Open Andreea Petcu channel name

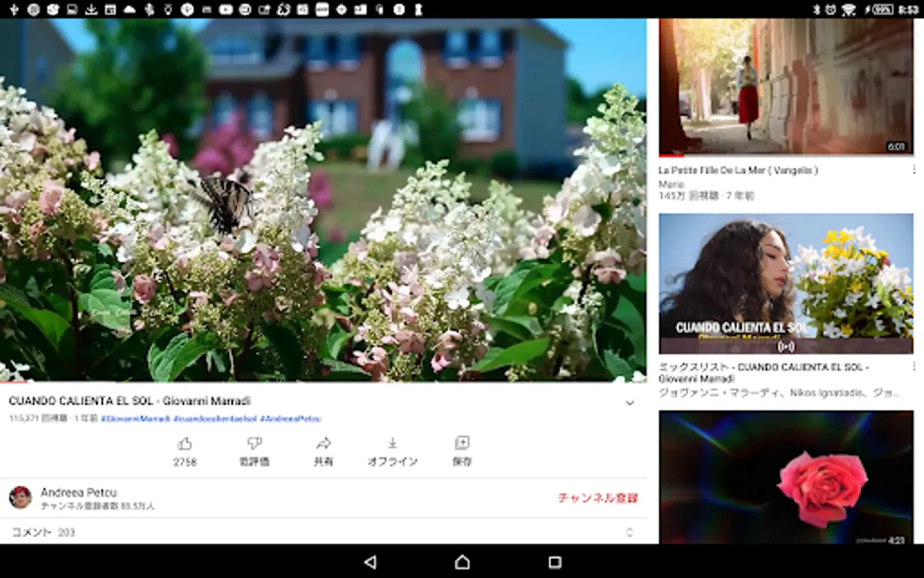[x=78, y=492]
